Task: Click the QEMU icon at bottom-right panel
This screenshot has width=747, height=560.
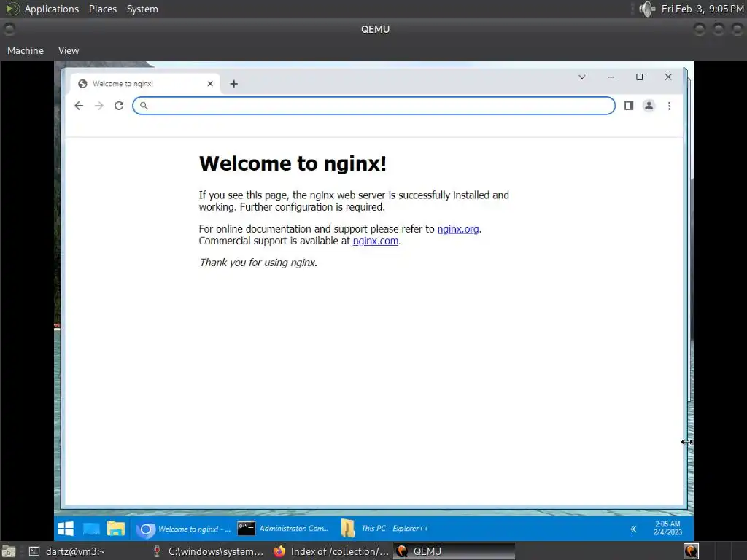Action: click(x=691, y=551)
